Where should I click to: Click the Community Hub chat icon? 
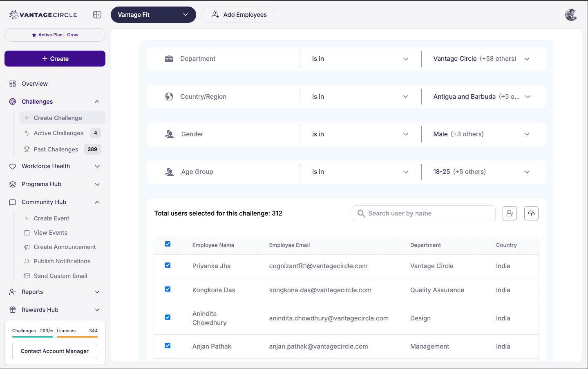13,202
